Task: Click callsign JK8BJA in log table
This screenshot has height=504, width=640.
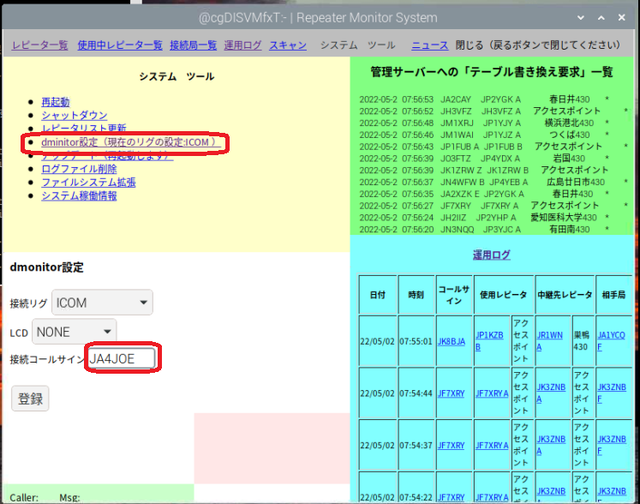Action: (451, 341)
